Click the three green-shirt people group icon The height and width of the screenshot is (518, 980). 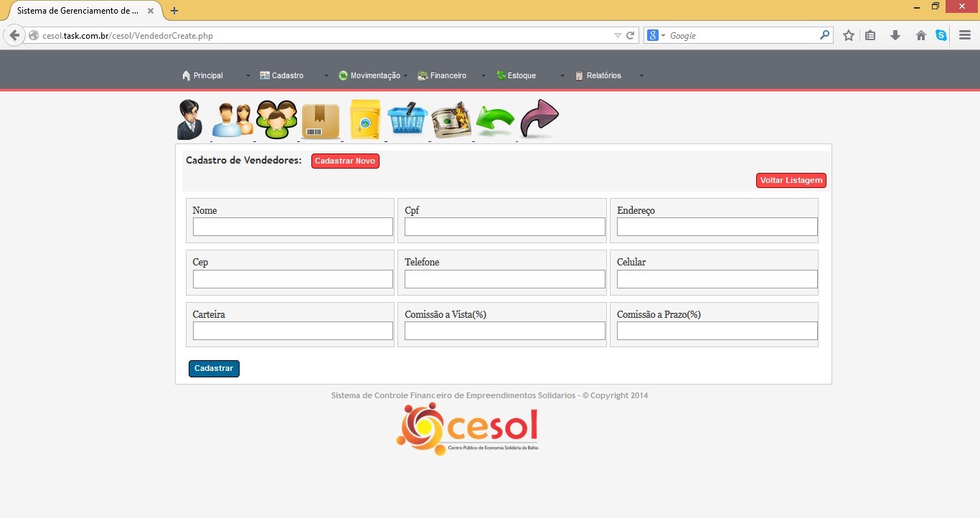click(277, 120)
